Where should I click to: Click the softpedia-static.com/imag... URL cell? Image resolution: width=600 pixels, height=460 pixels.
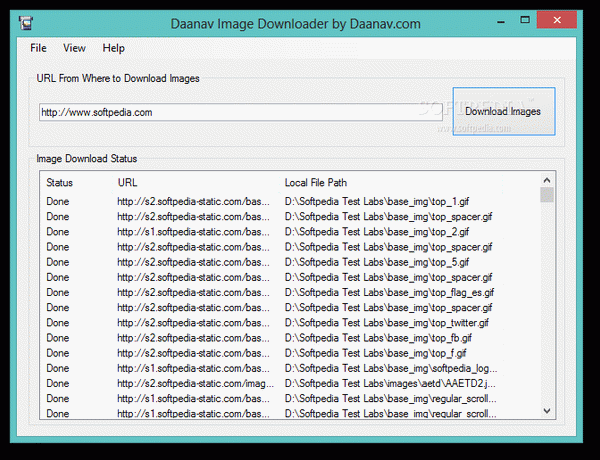tap(195, 383)
